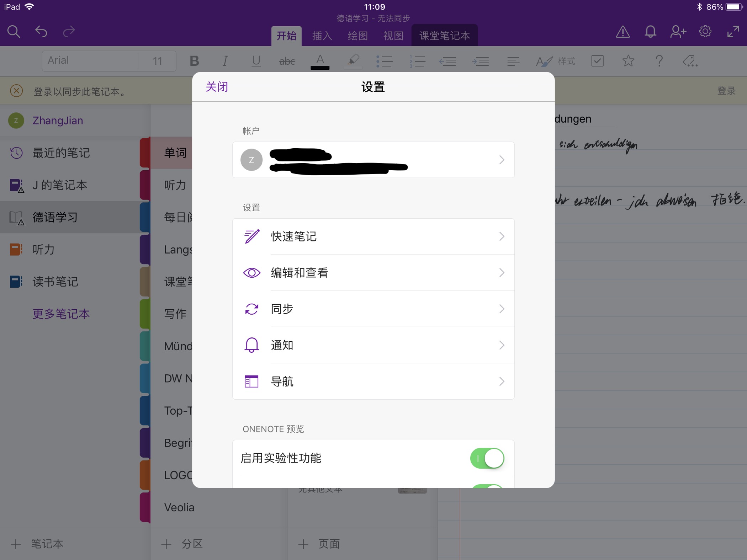The height and width of the screenshot is (560, 747).
Task: Apply underline formatting U icon
Action: pos(256,61)
